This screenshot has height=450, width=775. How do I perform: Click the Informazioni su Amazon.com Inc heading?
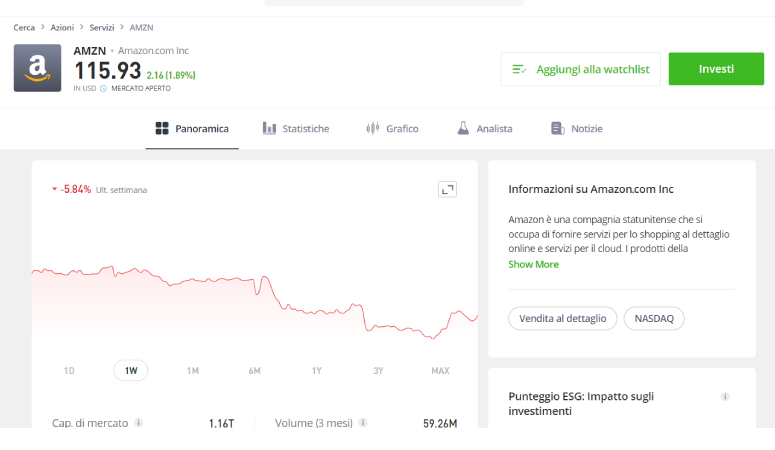[591, 189]
